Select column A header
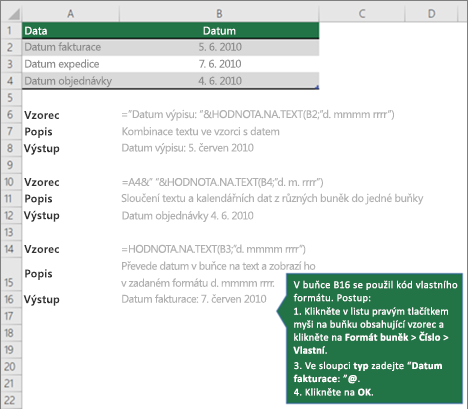Screen dimensions: 468x409 [x=70, y=14]
